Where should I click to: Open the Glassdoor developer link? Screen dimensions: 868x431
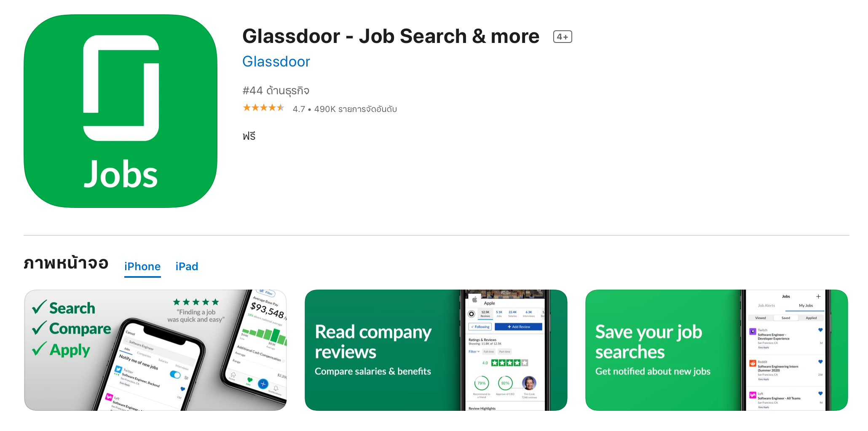276,62
